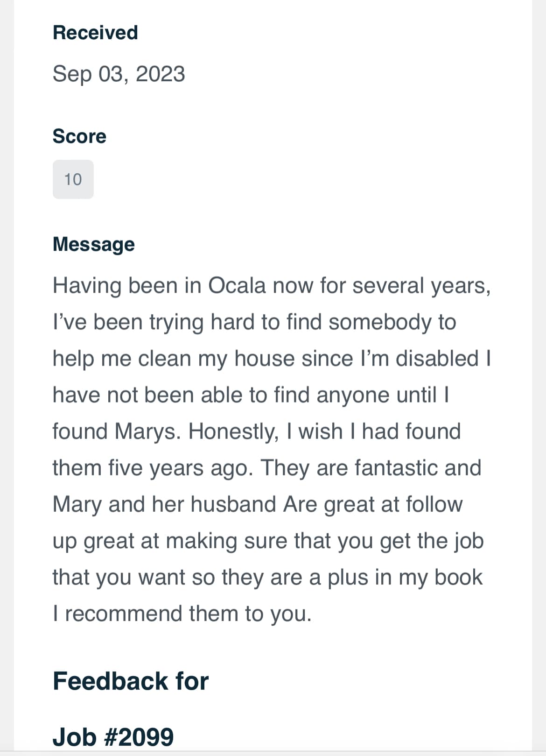Click the line "have not been able to find"
This screenshot has width=546, height=756.
click(x=250, y=395)
